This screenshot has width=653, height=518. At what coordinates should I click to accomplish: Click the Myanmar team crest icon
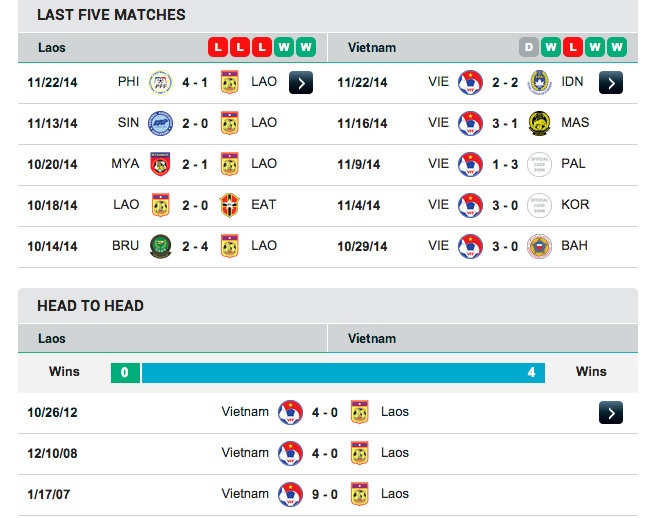coord(159,164)
